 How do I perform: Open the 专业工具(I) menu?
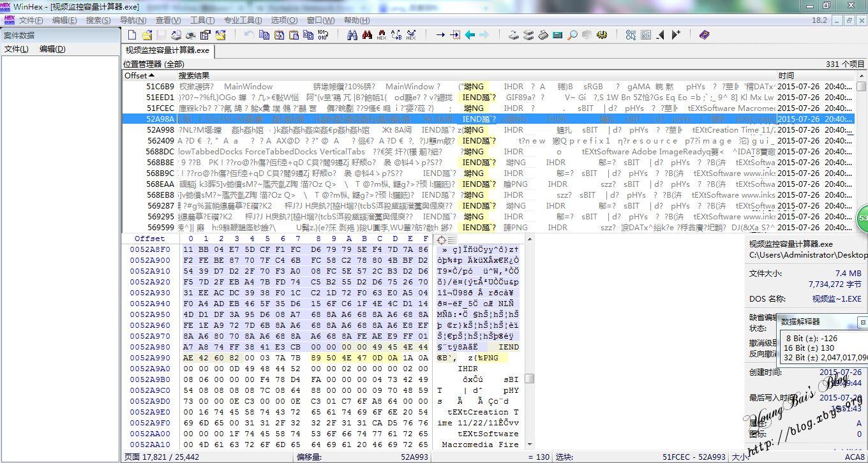coord(243,20)
